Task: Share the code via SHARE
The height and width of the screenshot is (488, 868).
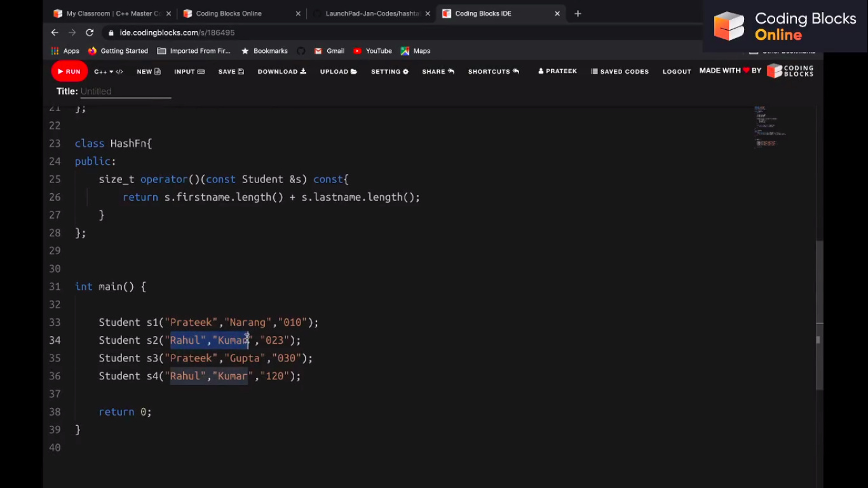Action: [x=438, y=72]
